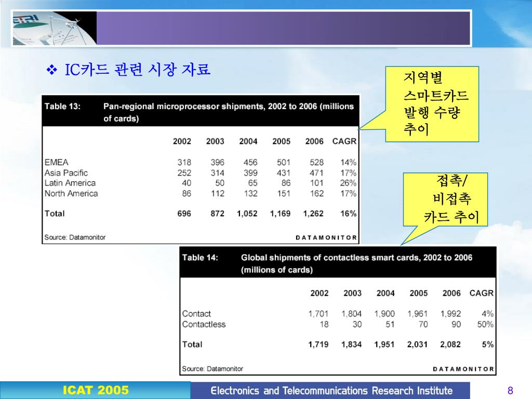
Task: Click the Contactless row label
Action: point(204,324)
